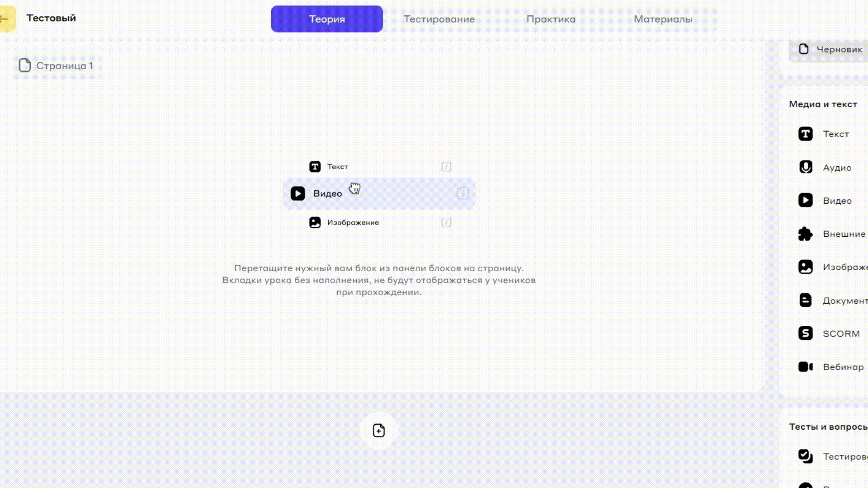This screenshot has width=868, height=488.
Task: Add a new page with plus-page icon
Action: 379,431
